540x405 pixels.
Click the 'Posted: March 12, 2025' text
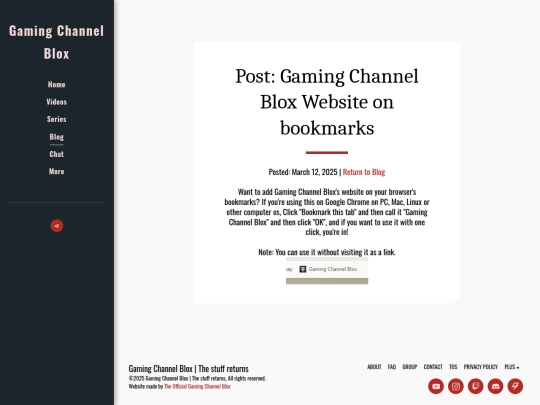(x=303, y=172)
